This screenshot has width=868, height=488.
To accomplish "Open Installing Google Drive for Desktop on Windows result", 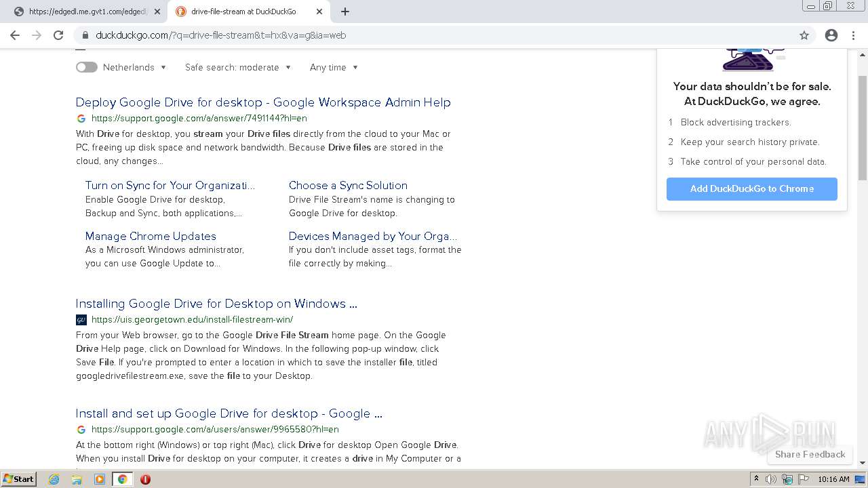I will coord(216,304).
